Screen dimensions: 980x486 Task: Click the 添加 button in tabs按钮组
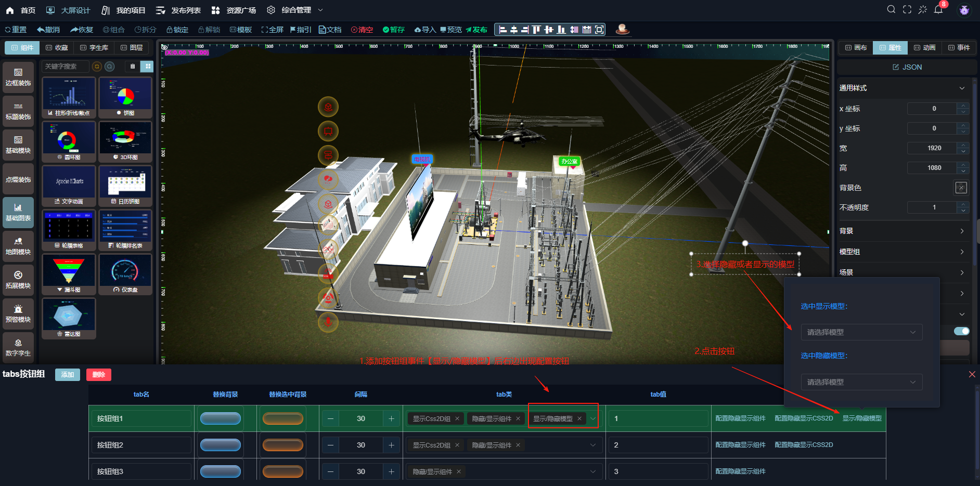click(x=68, y=375)
